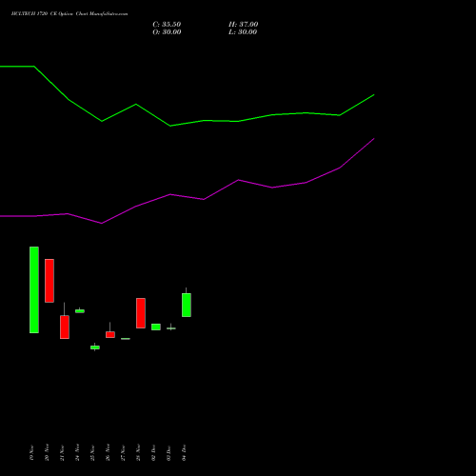The image size is (476, 476).
Task: Select the red candle for 21 Nov
Action: point(65,327)
